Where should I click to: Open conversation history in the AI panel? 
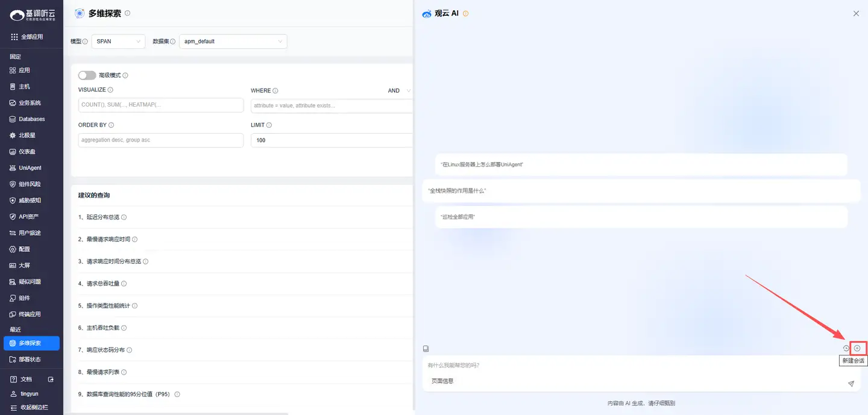pos(846,348)
